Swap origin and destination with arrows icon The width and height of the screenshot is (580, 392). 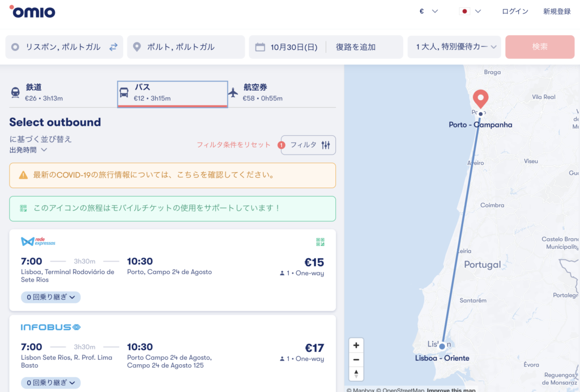tap(113, 47)
